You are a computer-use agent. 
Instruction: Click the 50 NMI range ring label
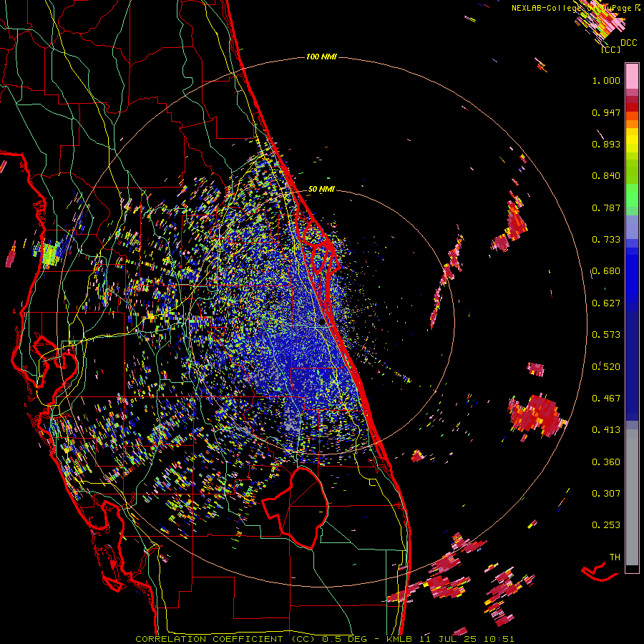tap(321, 190)
